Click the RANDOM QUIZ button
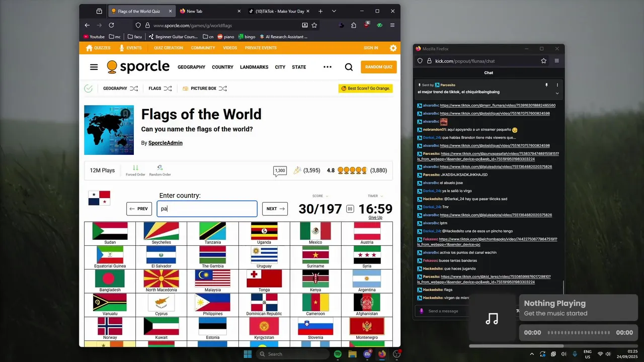The image size is (644, 362). [379, 67]
